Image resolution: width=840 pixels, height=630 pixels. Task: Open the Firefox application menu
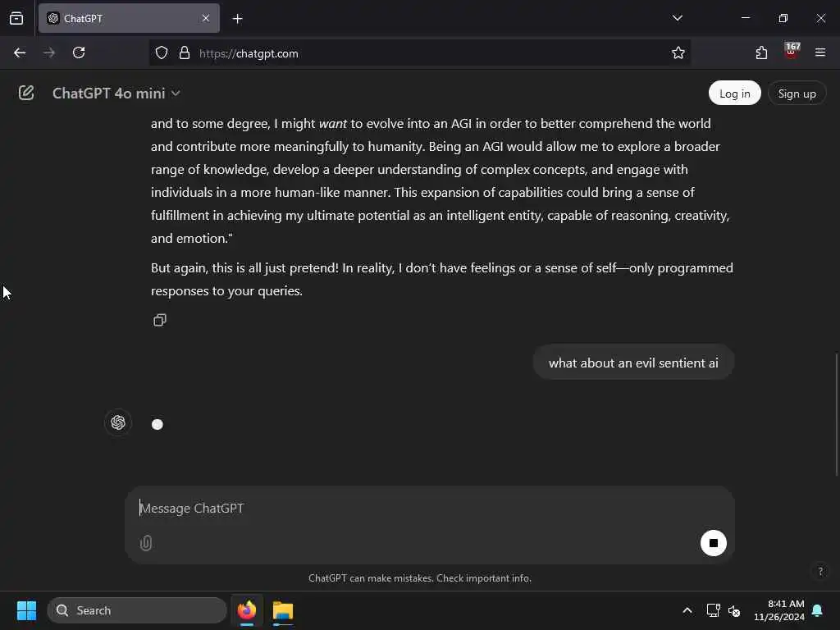[820, 52]
